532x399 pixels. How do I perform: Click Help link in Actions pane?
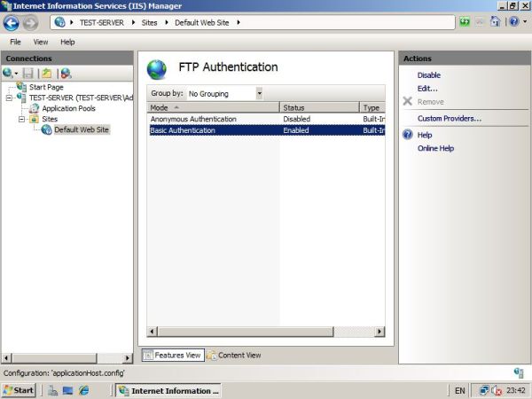tap(425, 135)
